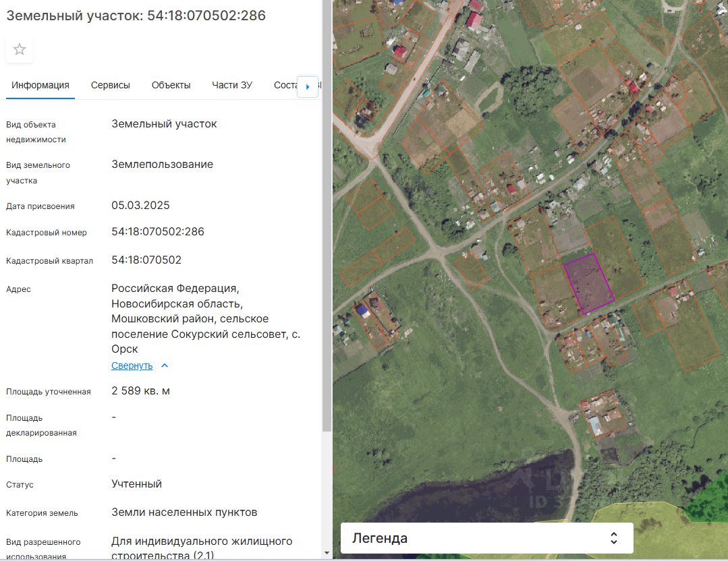Click the info panel scrollbar thumb
Viewport: 728px width, 561px height.
pyautogui.click(x=327, y=216)
